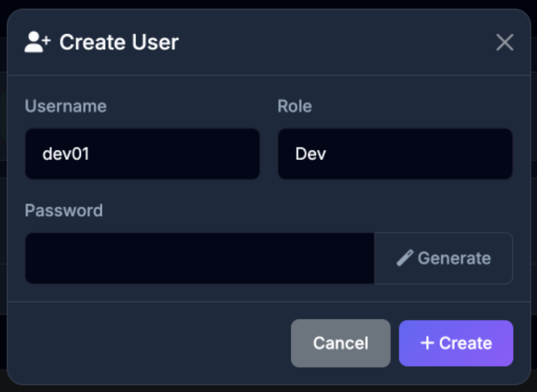Image resolution: width=537 pixels, height=392 pixels.
Task: Click the add-user icon in the header
Action: pyautogui.click(x=38, y=43)
